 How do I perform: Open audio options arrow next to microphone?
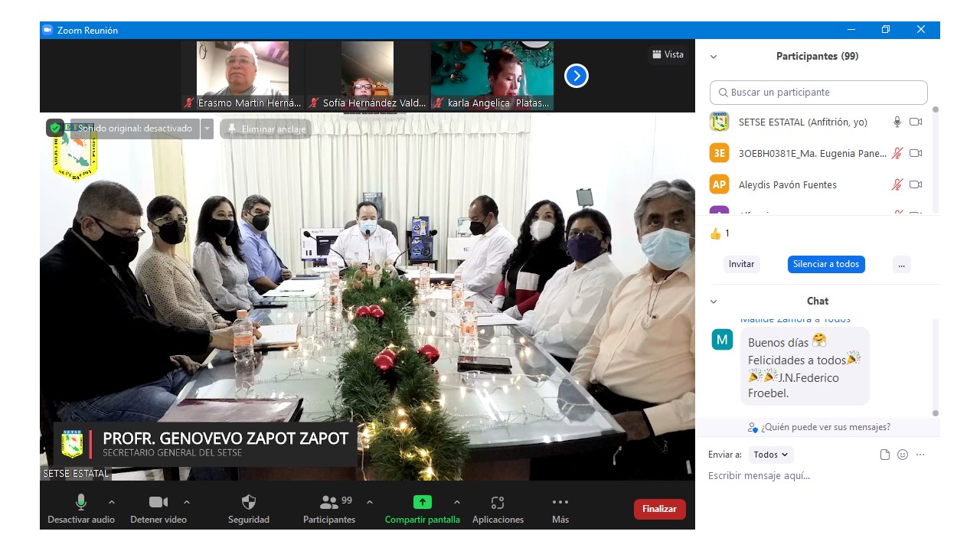pos(112,502)
